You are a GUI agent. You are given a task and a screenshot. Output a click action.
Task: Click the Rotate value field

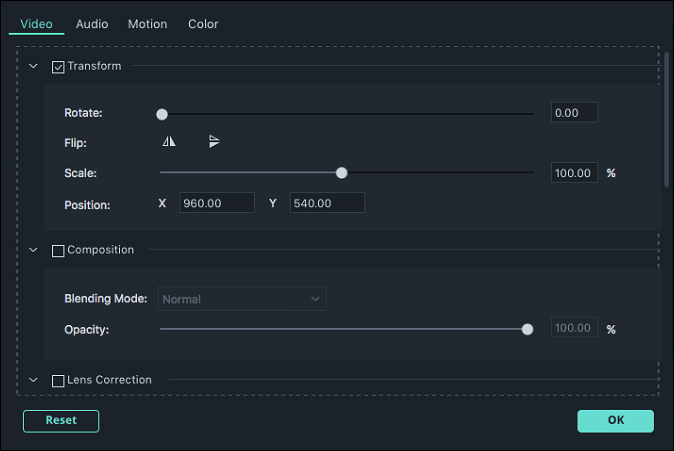(x=574, y=113)
